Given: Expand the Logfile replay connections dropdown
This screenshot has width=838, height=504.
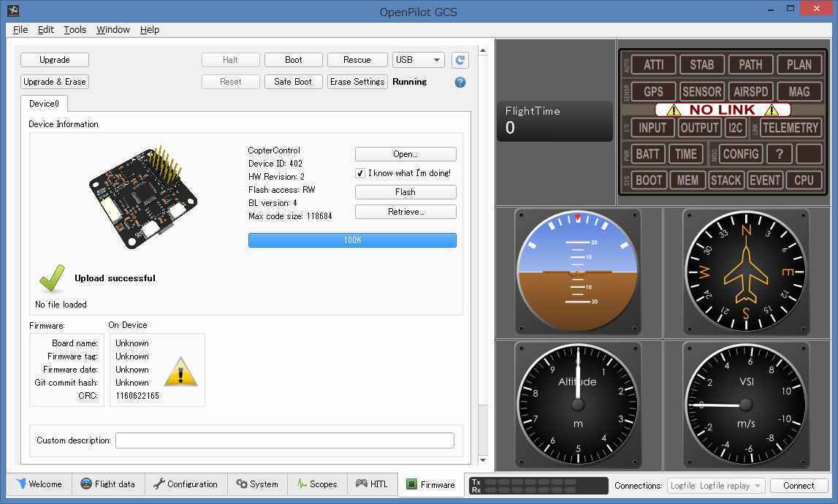Looking at the screenshot, I should [x=715, y=485].
